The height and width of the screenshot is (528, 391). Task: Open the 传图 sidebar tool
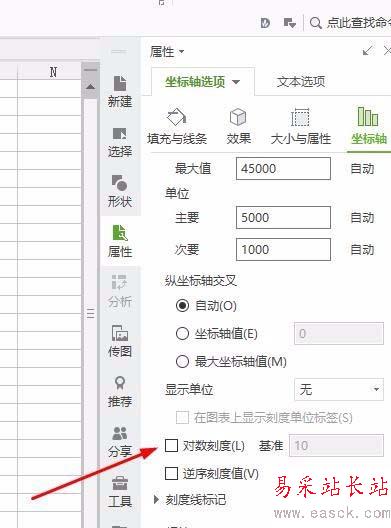(x=120, y=341)
